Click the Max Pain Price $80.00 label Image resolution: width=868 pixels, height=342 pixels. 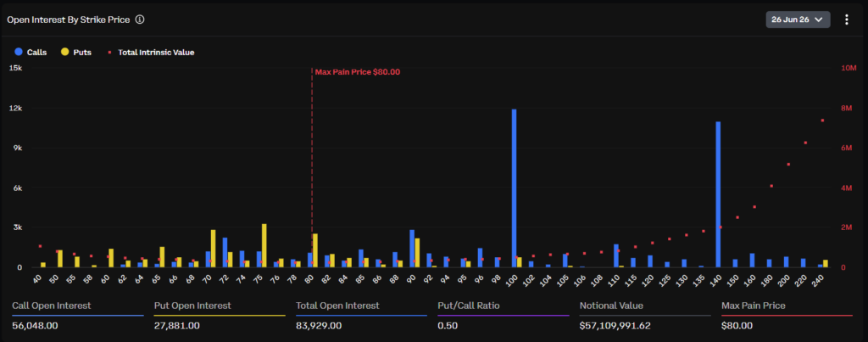click(x=357, y=71)
